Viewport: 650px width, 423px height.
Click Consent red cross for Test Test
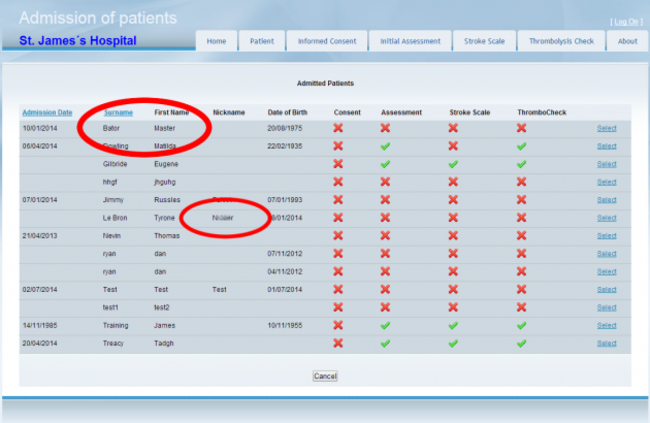point(338,289)
